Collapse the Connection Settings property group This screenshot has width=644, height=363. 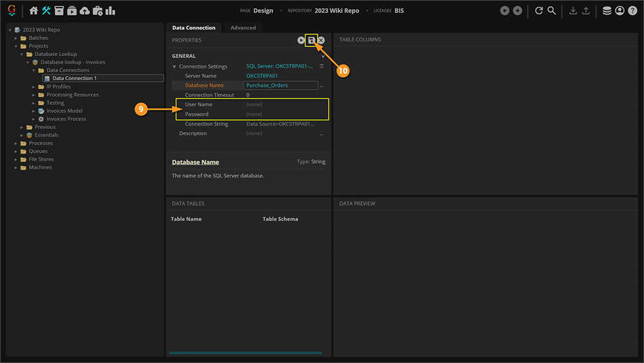pyautogui.click(x=174, y=66)
